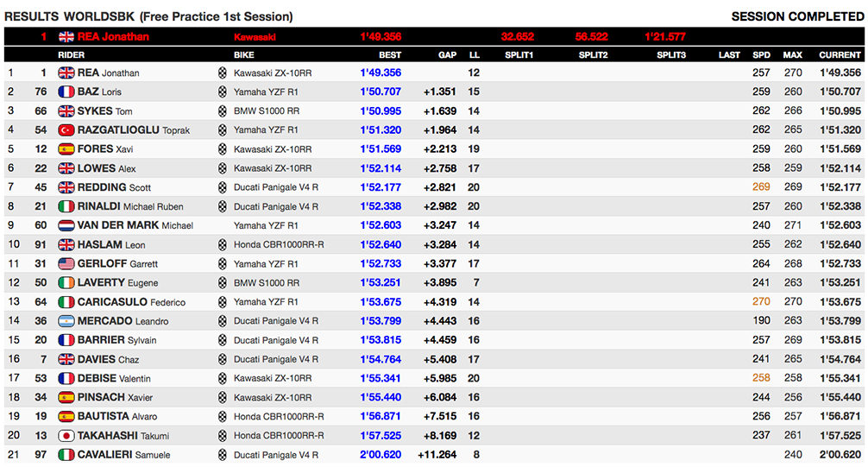Click the Japanese flag beside TAKAHASHI Takumi
The height and width of the screenshot is (467, 868).
click(66, 436)
